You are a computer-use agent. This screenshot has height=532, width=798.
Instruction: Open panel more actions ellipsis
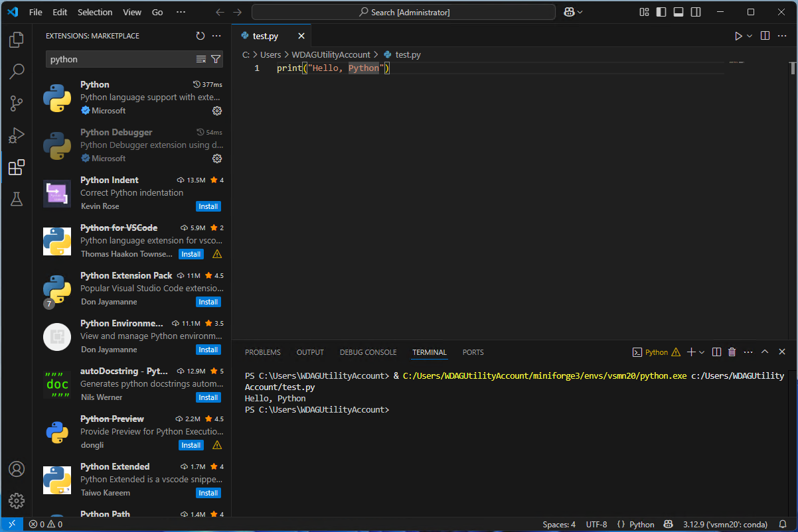748,352
